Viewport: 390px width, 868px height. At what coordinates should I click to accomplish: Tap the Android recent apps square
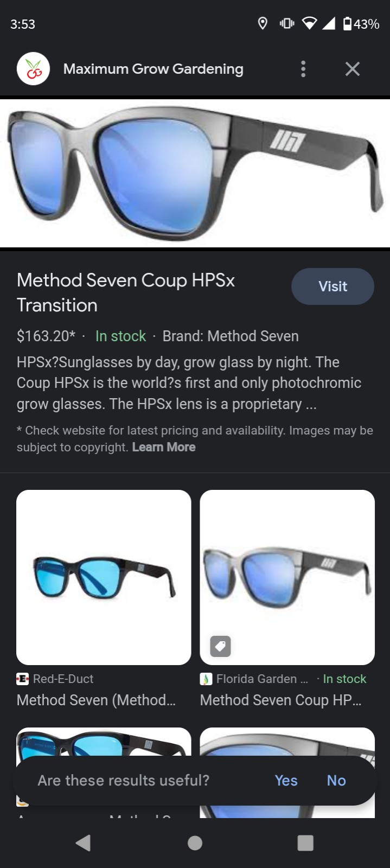coord(305,843)
